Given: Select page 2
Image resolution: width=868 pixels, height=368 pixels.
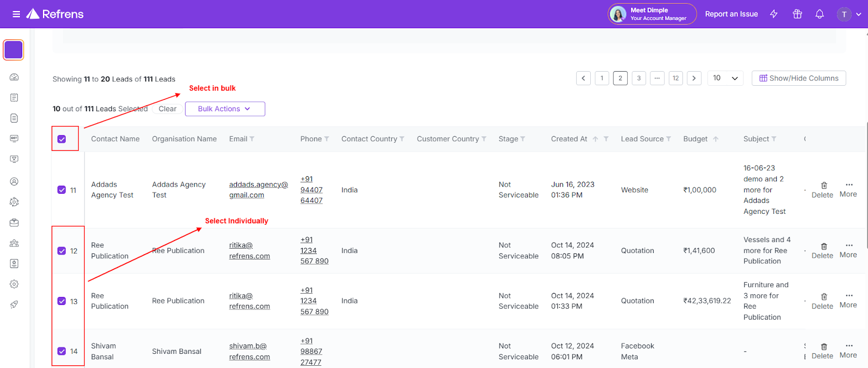Looking at the screenshot, I should click(620, 78).
